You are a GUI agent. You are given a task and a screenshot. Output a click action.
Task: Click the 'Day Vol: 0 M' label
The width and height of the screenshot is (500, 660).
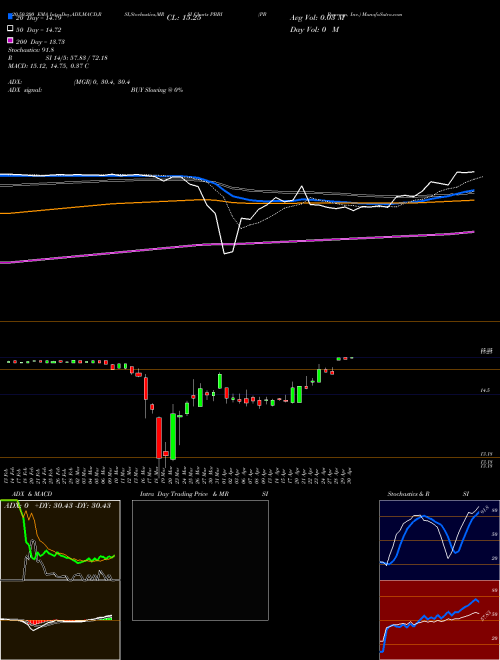[x=314, y=30]
